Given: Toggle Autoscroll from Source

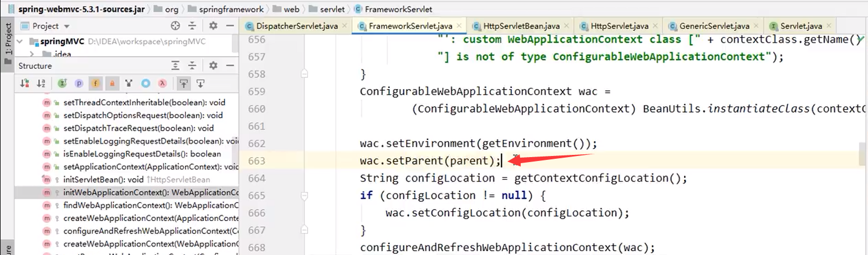Looking at the screenshot, I should pyautogui.click(x=201, y=84).
